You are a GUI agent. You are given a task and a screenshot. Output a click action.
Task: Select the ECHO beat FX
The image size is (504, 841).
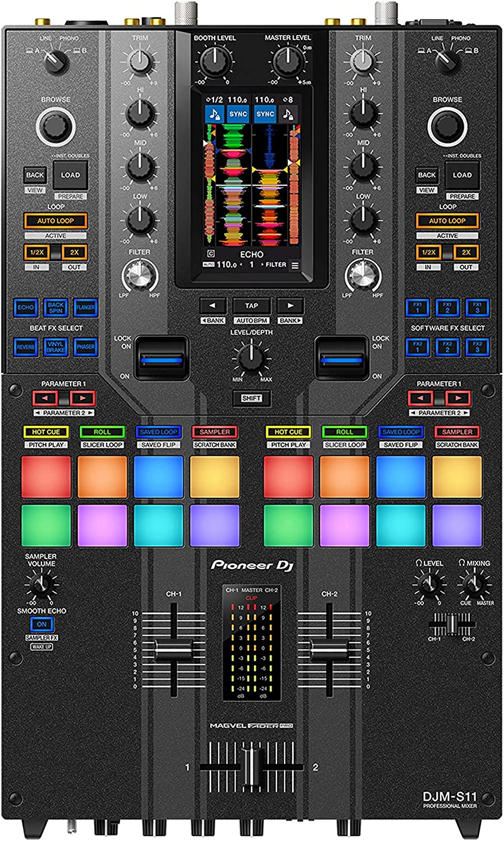pyautogui.click(x=25, y=307)
